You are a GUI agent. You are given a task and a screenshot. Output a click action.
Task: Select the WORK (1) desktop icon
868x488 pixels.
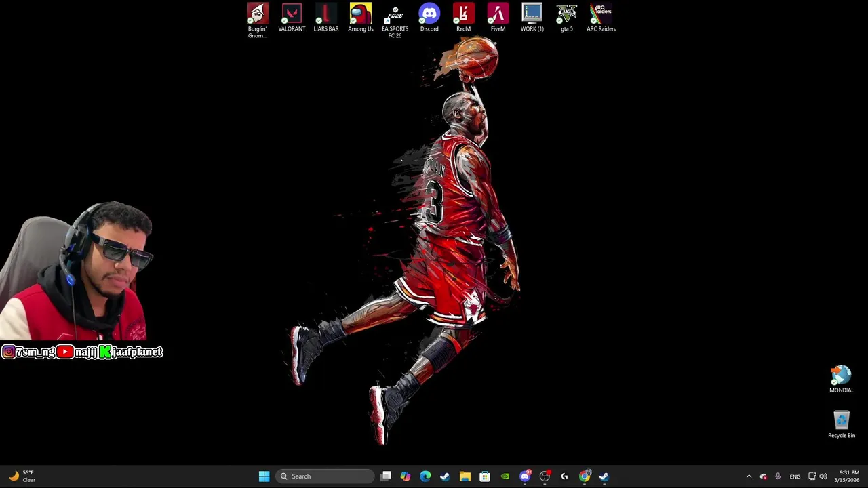tap(532, 18)
